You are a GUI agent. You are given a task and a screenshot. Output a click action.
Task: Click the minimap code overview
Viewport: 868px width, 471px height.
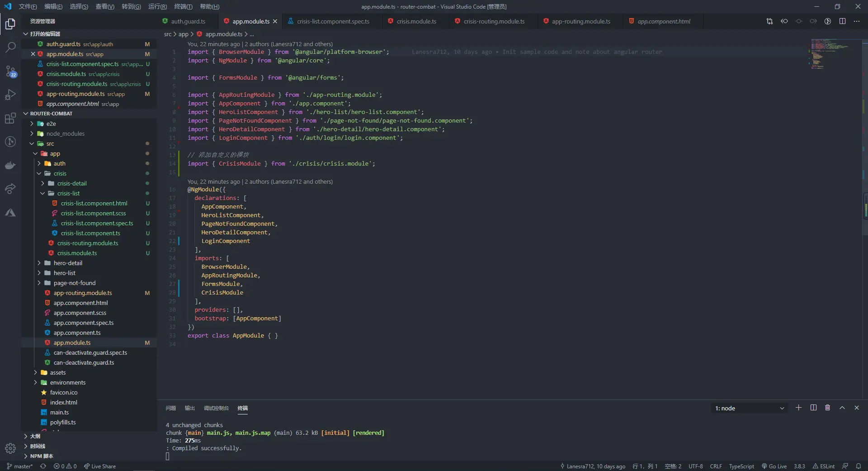click(x=835, y=54)
